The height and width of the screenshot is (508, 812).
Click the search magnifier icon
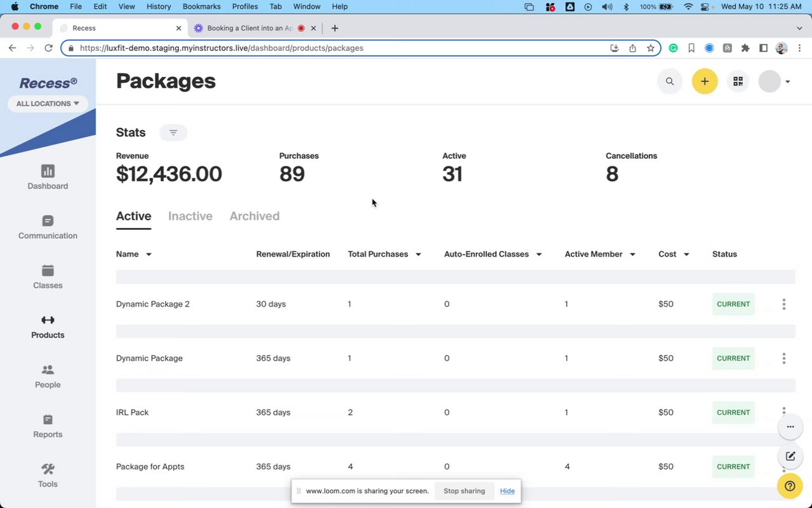(x=669, y=81)
